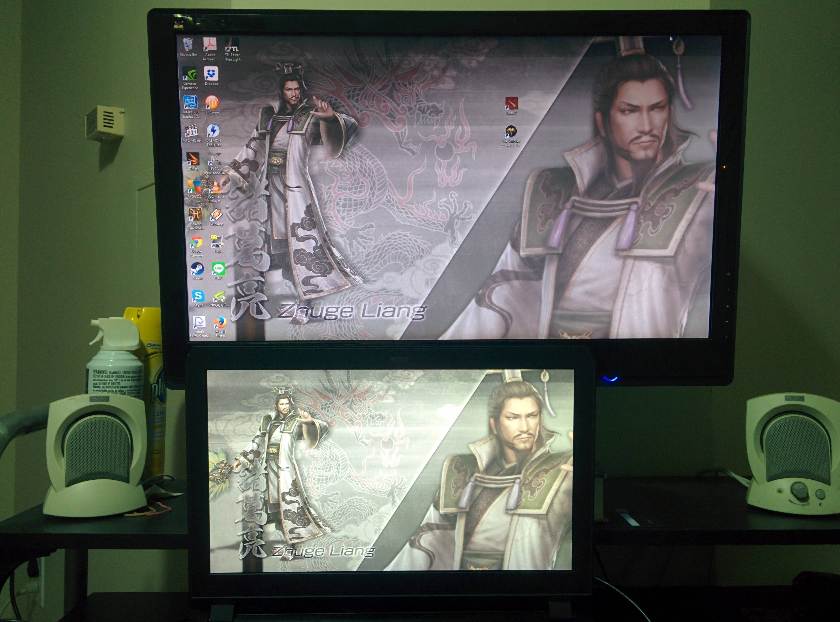Click the Heaven Benchmark desktop icon

coord(195,219)
